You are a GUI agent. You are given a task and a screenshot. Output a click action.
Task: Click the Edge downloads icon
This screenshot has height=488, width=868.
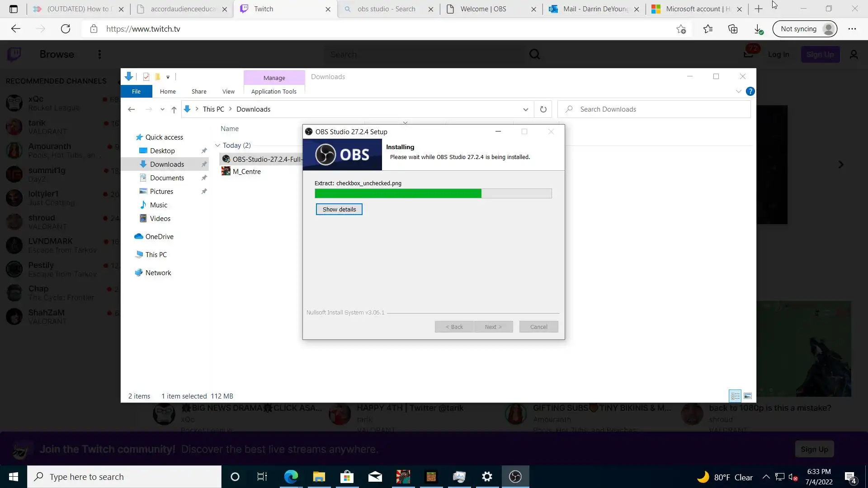[758, 29]
